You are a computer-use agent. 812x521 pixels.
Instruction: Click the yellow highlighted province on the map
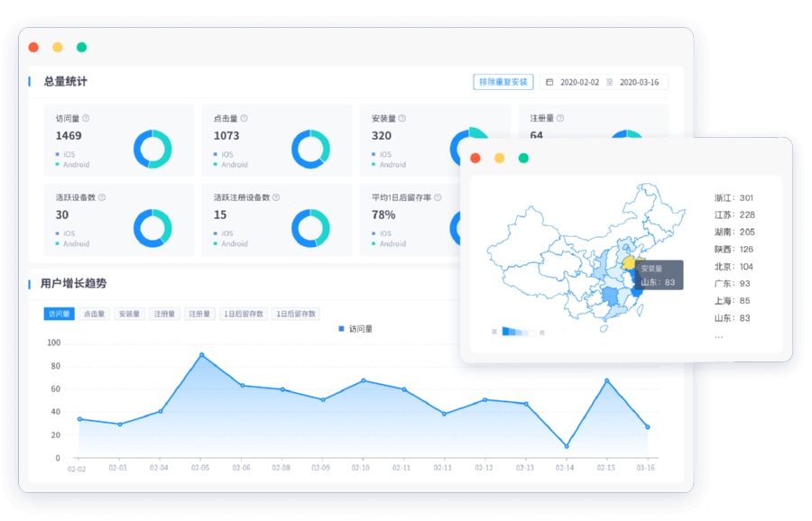[629, 263]
